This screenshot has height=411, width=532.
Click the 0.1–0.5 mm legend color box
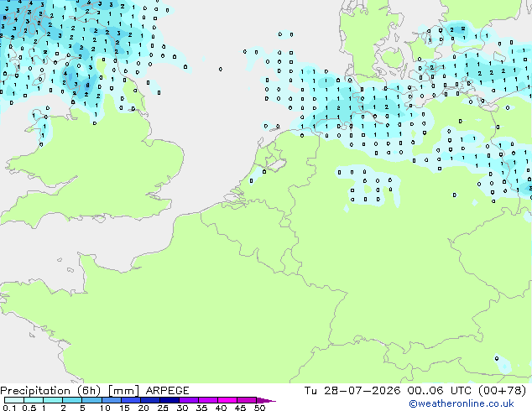click(14, 400)
